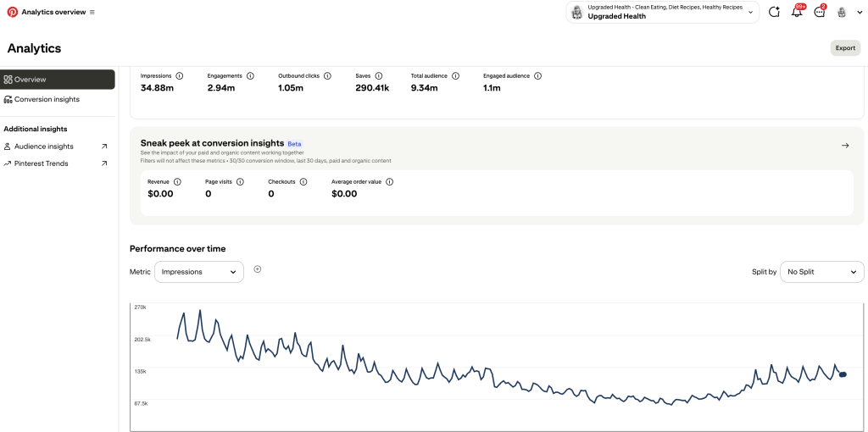This screenshot has width=868, height=432.
Task: Click the Analytics page title
Action: pyautogui.click(x=34, y=48)
